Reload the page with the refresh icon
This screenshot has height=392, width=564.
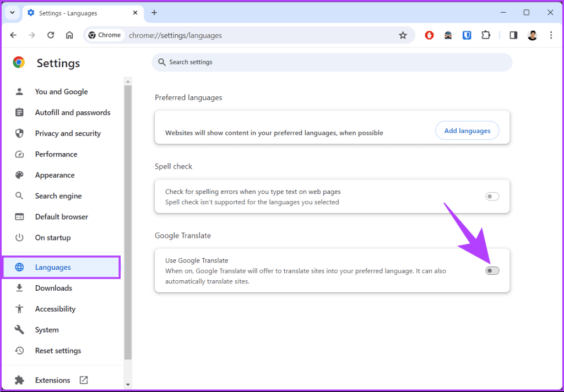click(x=51, y=35)
